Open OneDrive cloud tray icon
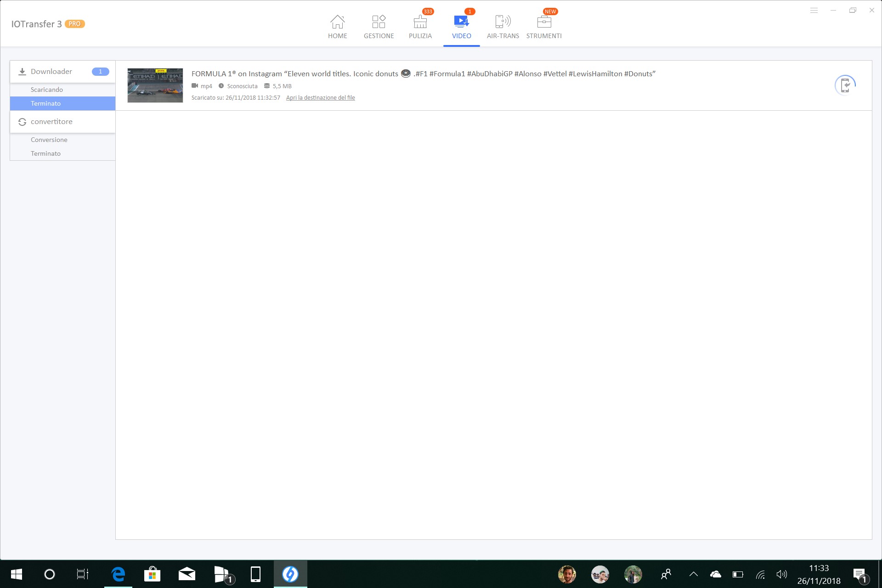 click(x=716, y=574)
